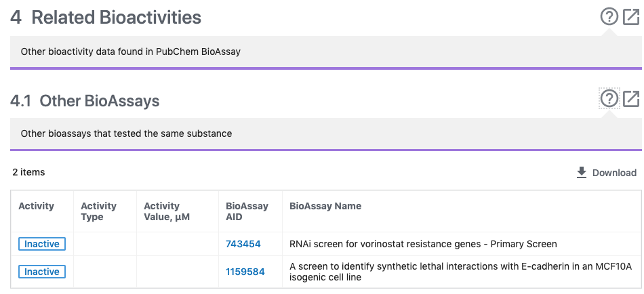The width and height of the screenshot is (644, 294).
Task: Select RNAi screen for vorinostat resistance row
Action: (423, 244)
